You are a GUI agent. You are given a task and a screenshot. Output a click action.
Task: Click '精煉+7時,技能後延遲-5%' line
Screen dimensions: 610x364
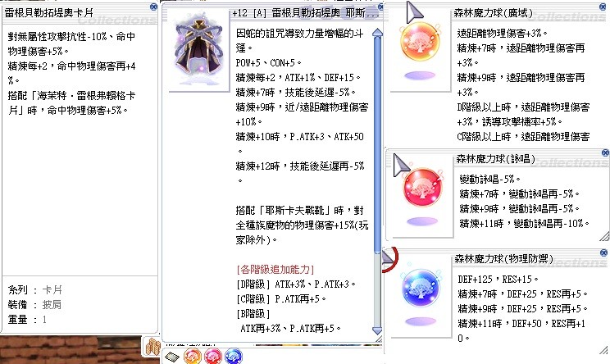296,92
